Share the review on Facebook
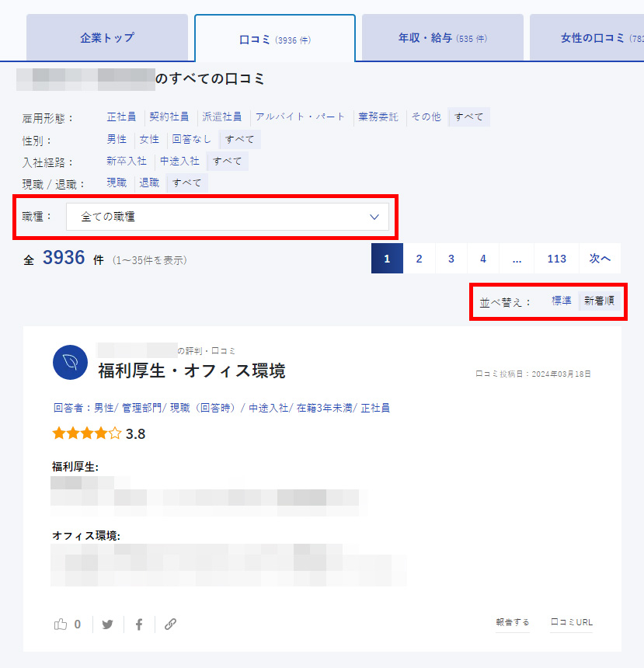The image size is (644, 668). point(138,624)
